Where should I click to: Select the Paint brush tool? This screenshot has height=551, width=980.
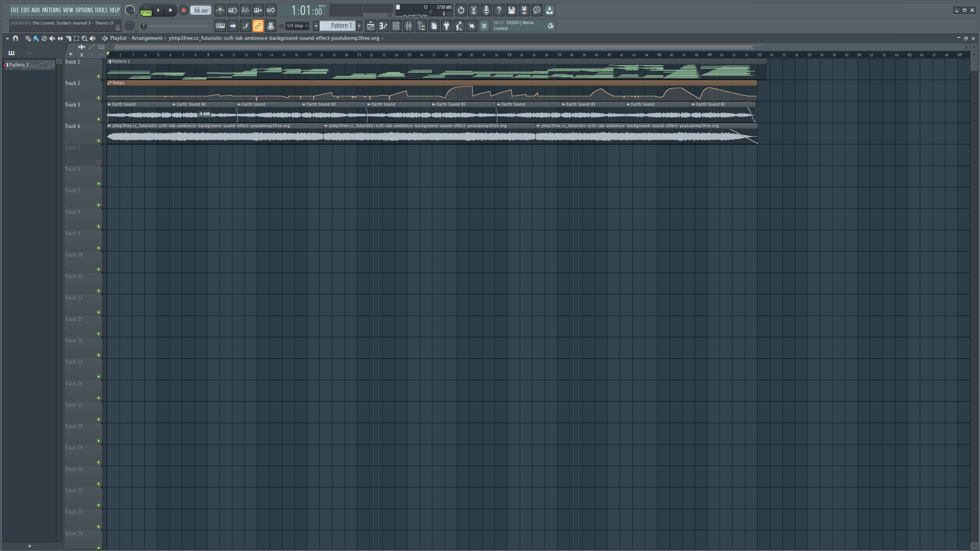pyautogui.click(x=36, y=38)
